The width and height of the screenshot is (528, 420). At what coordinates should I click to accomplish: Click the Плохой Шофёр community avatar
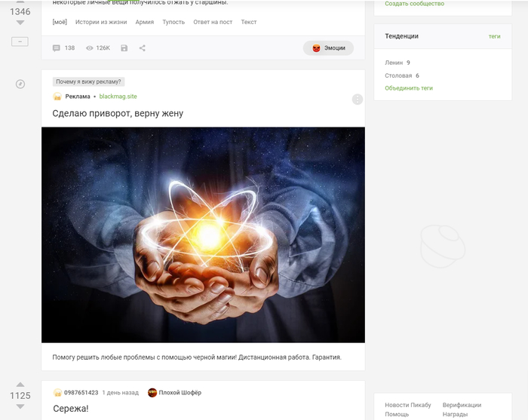152,392
